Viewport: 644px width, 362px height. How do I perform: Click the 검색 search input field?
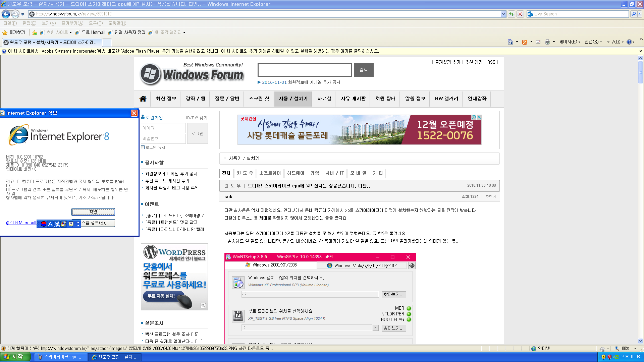[305, 70]
